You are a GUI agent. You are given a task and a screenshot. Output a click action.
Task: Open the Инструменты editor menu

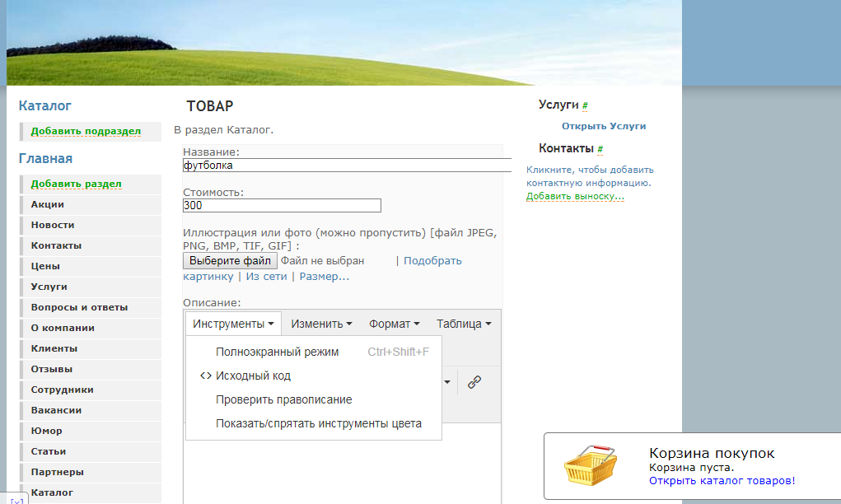click(234, 324)
